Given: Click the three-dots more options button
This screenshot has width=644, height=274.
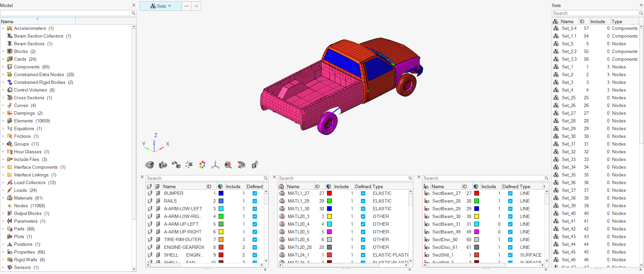Looking at the screenshot, I should (x=186, y=6).
